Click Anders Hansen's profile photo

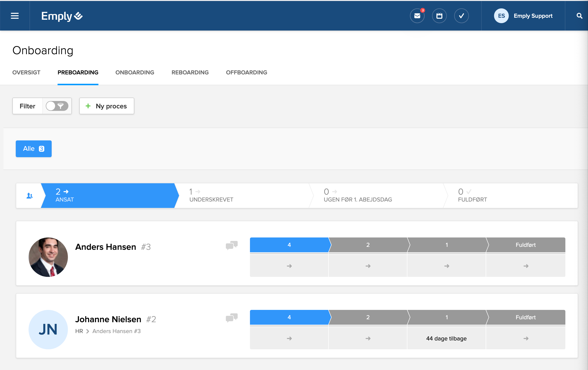[48, 257]
